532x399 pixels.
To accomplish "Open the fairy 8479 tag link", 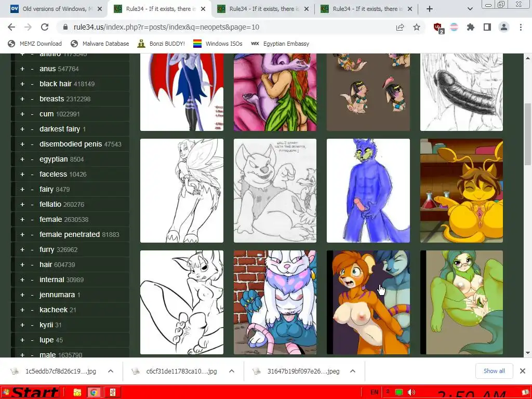I will 46,189.
